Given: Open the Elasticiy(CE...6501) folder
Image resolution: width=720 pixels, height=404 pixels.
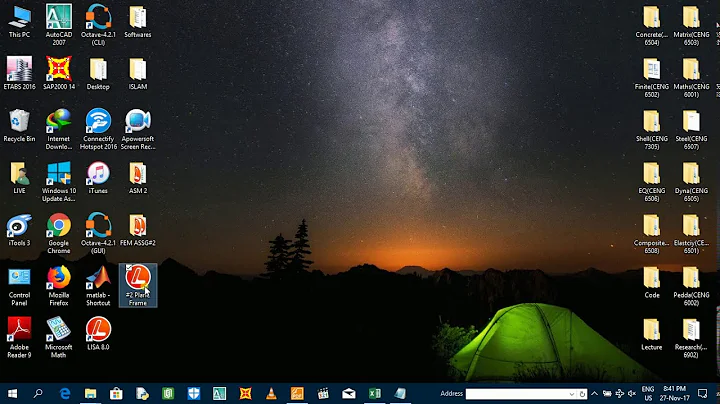Looking at the screenshot, I should click(691, 234).
